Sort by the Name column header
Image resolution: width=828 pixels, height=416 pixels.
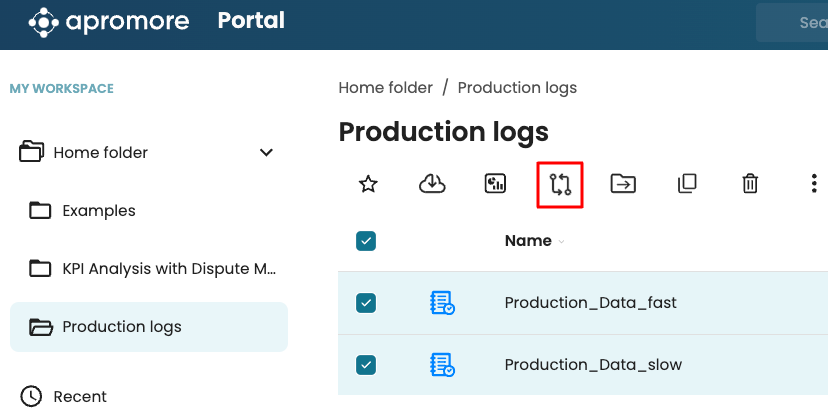click(528, 241)
